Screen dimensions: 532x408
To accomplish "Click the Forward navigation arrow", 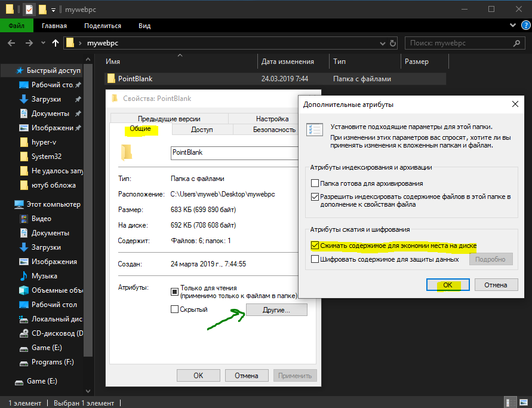I will point(29,43).
